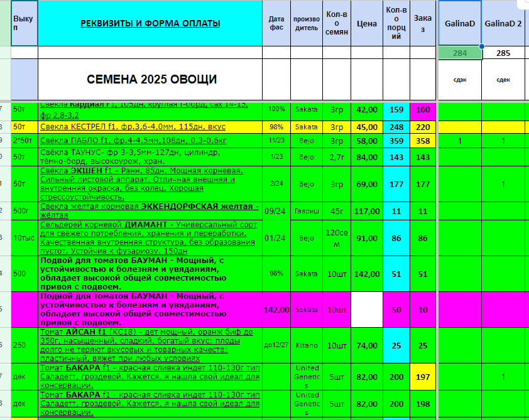
Task: Select the производитель header cell
Action: (x=307, y=23)
